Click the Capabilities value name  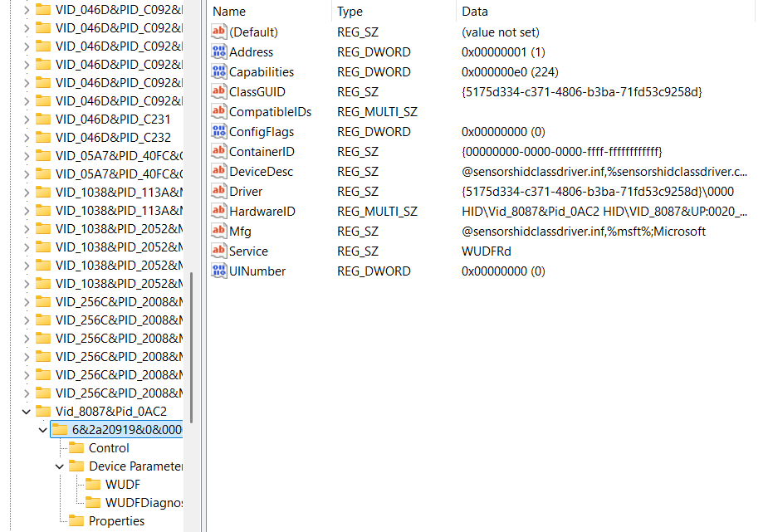click(262, 72)
